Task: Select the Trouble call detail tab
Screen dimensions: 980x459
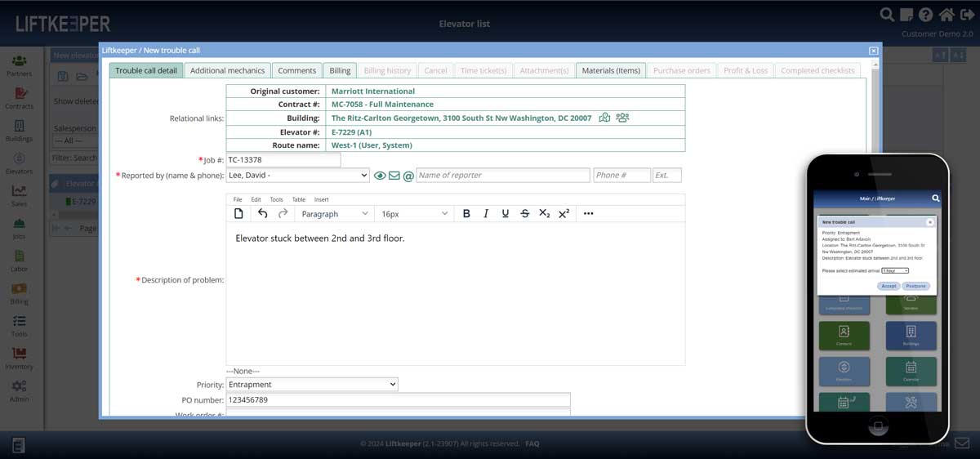Action: tap(146, 70)
